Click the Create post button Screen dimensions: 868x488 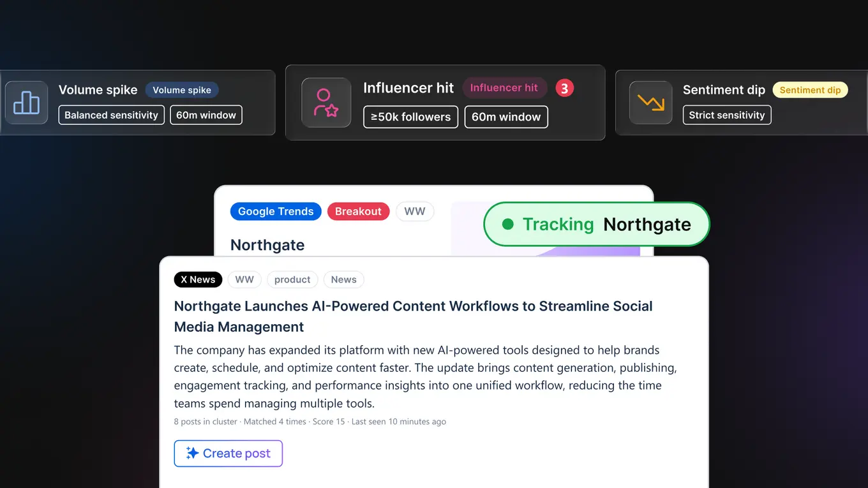click(x=228, y=454)
